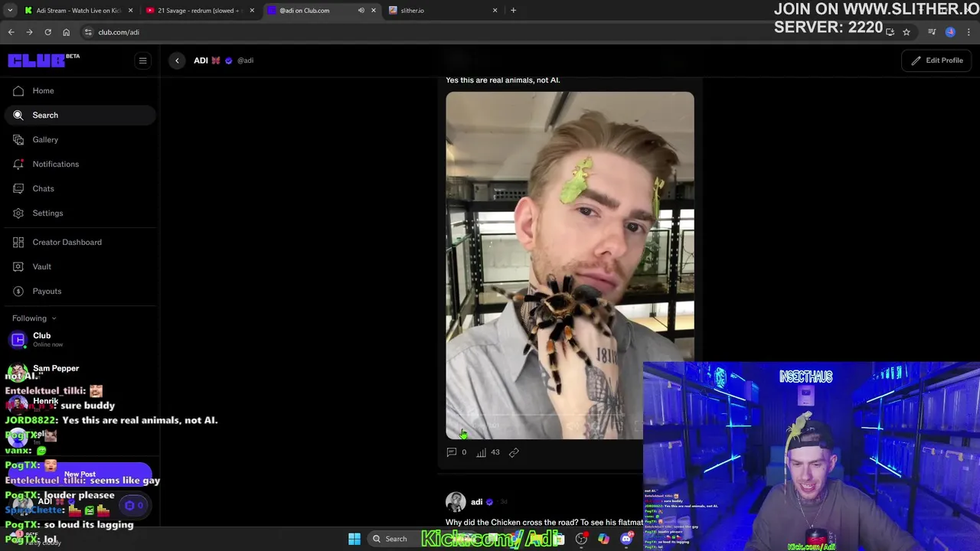Open the Payouts page
Image resolution: width=980 pixels, height=551 pixels.
click(80, 291)
